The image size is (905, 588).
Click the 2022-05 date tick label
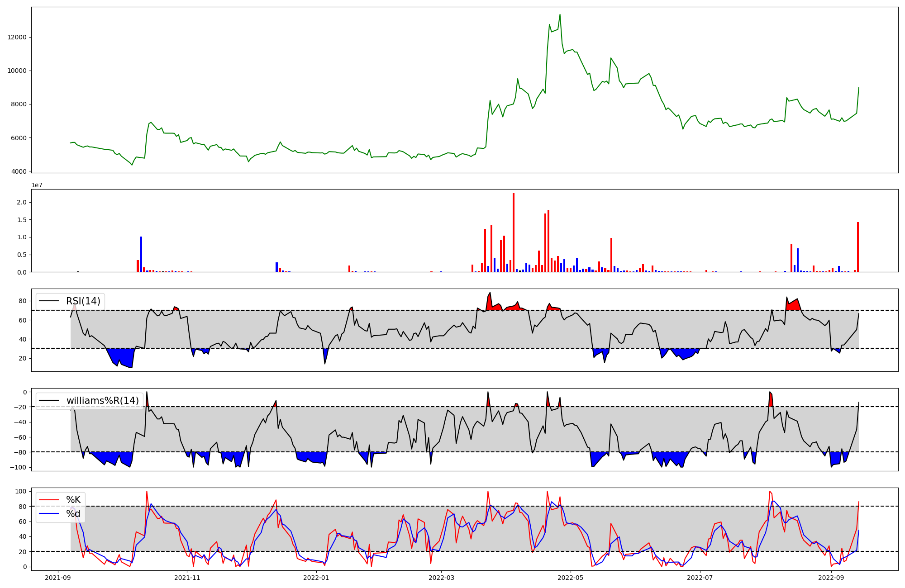[571, 578]
